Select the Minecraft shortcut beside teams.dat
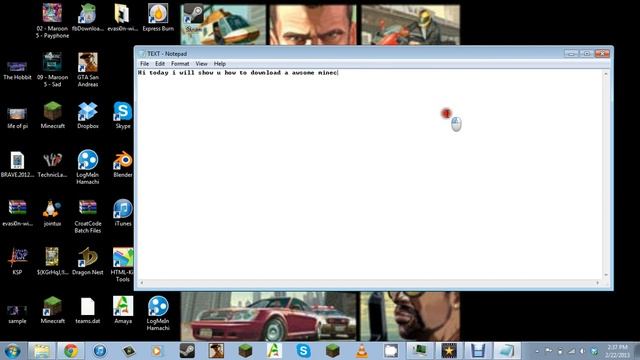Screen dimensions: 640x360 [x=52, y=311]
